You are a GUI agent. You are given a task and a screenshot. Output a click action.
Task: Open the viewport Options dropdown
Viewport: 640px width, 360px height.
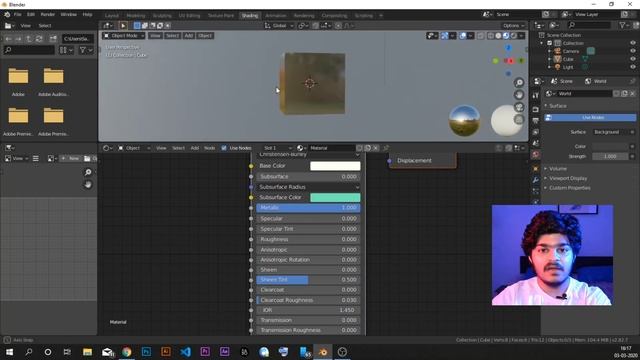[x=513, y=25]
